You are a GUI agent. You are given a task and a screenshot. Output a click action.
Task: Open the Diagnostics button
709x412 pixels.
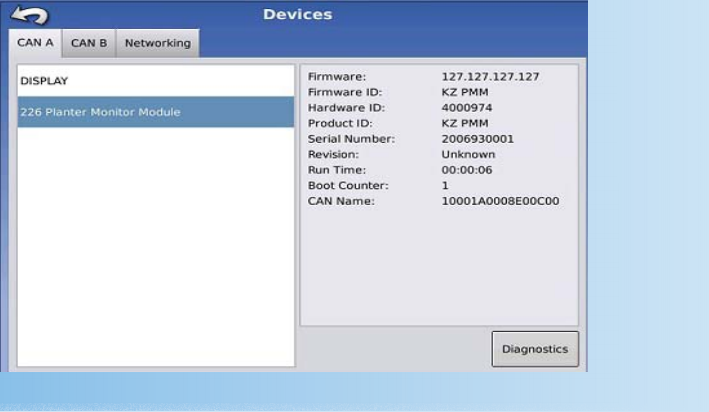pyautogui.click(x=535, y=349)
